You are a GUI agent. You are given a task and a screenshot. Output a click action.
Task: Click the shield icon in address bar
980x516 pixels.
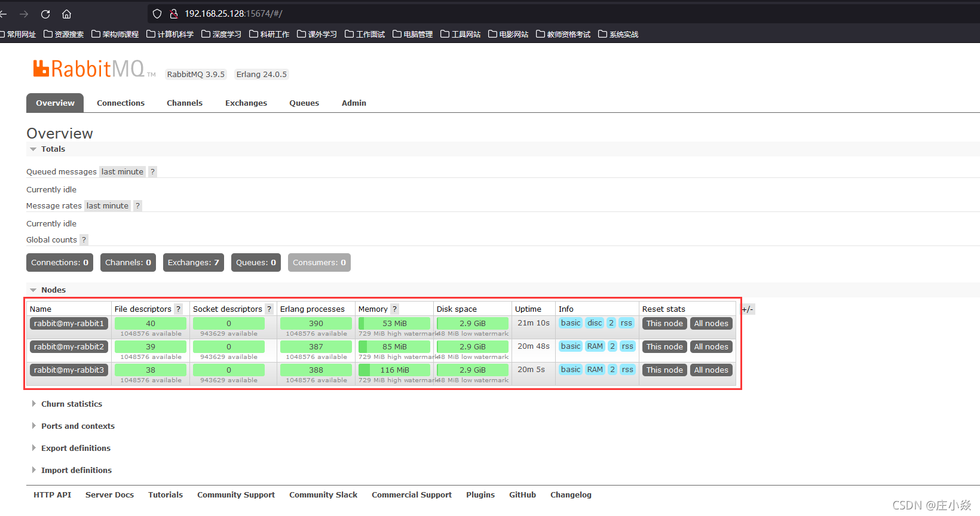[157, 14]
